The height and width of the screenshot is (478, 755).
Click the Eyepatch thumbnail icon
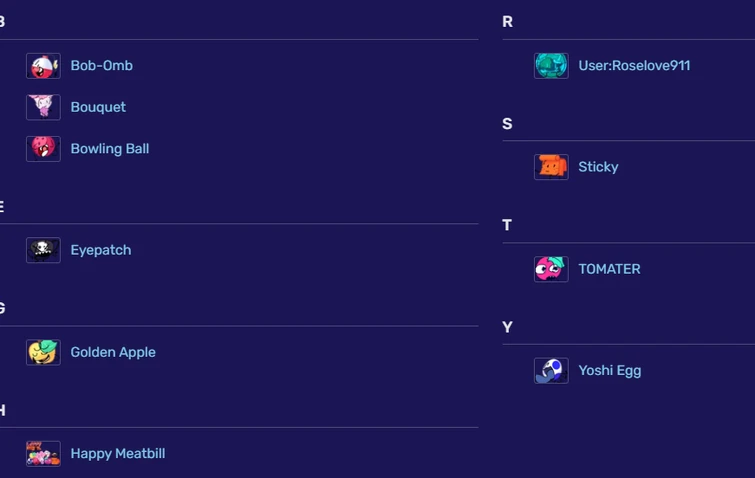[43, 250]
